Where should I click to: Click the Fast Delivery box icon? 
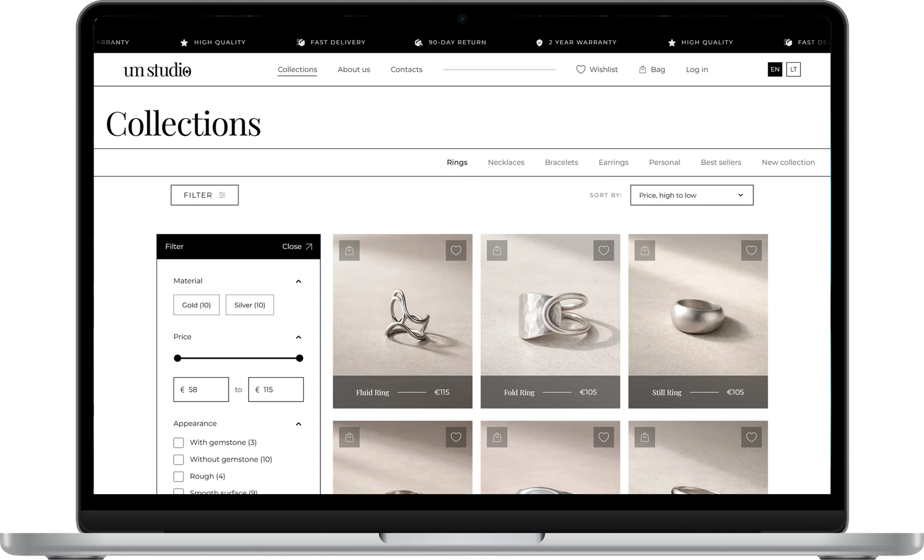pyautogui.click(x=301, y=43)
